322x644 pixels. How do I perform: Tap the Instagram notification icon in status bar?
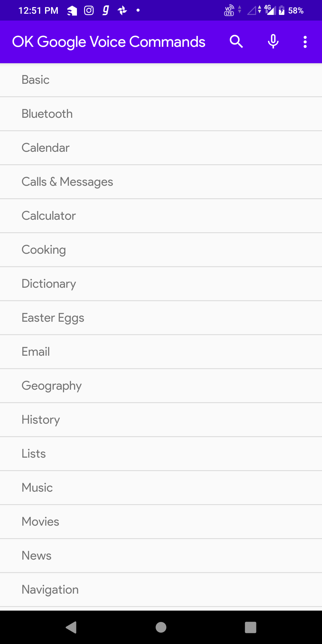tap(89, 10)
